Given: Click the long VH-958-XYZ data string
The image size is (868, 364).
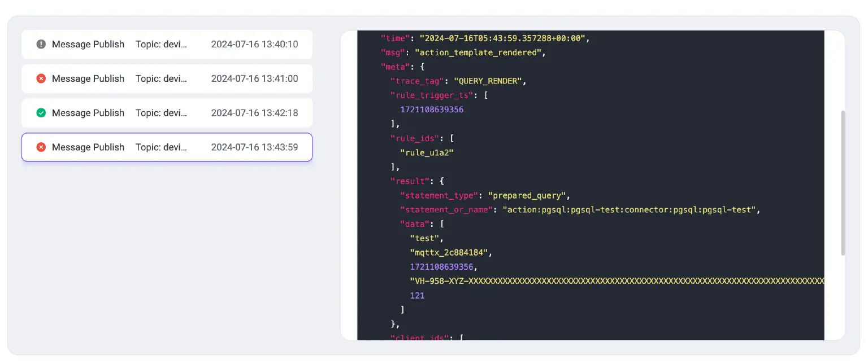Looking at the screenshot, I should click(x=616, y=281).
